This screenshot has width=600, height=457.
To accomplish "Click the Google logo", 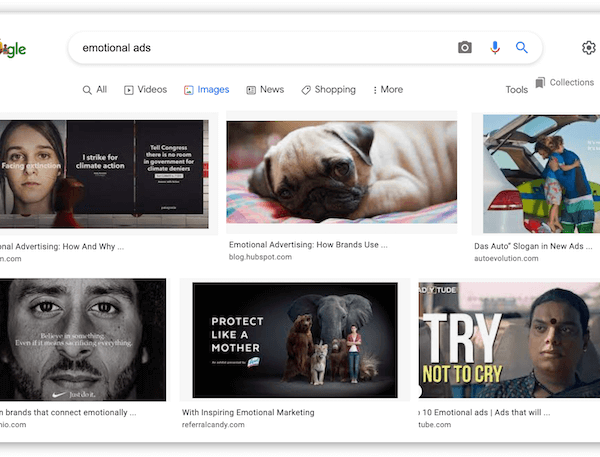I will click(13, 49).
